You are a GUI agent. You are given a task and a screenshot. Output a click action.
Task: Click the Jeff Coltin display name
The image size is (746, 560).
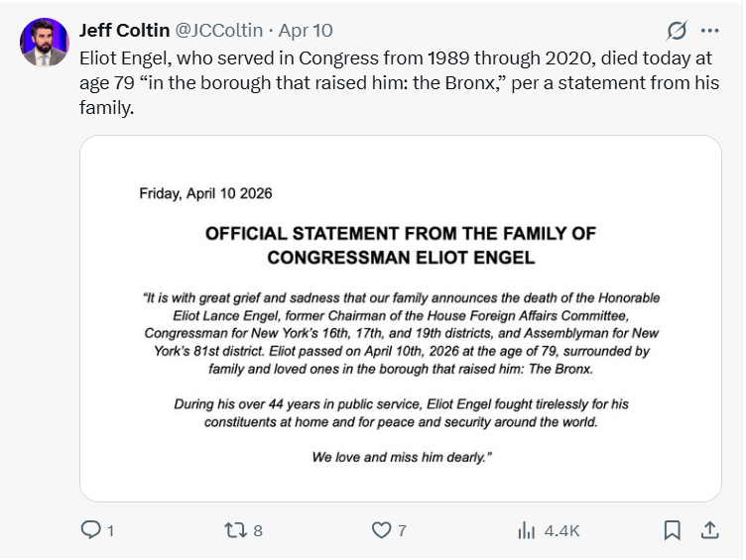pos(124,31)
